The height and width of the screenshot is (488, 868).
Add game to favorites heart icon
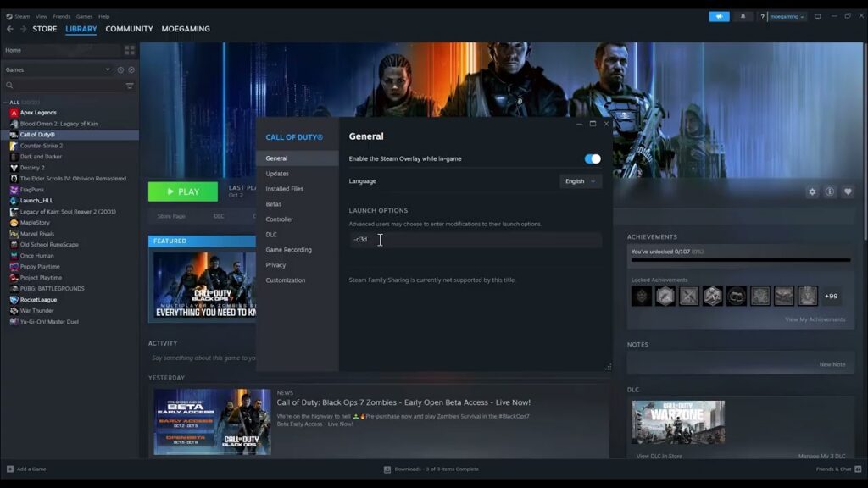tap(848, 191)
